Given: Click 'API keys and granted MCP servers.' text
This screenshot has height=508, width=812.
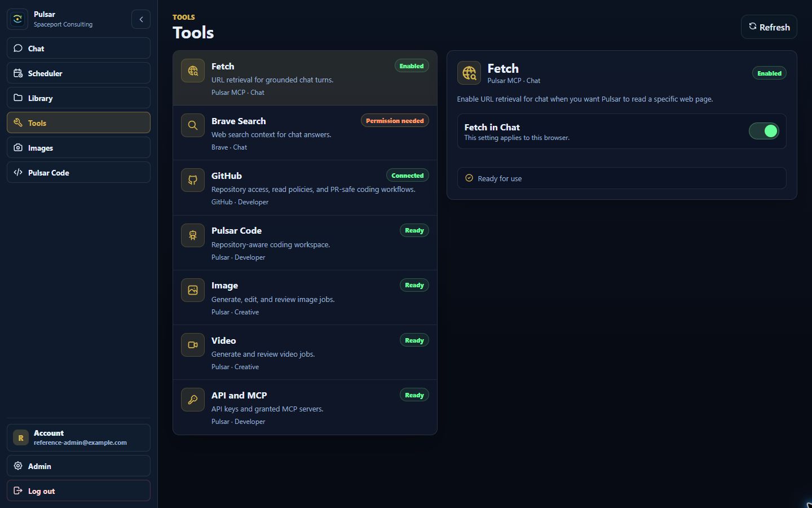Looking at the screenshot, I should tap(267, 409).
